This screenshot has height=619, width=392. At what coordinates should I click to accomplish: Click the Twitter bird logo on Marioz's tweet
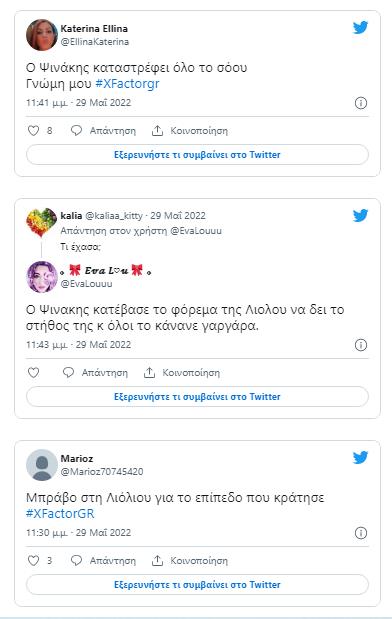(360, 458)
